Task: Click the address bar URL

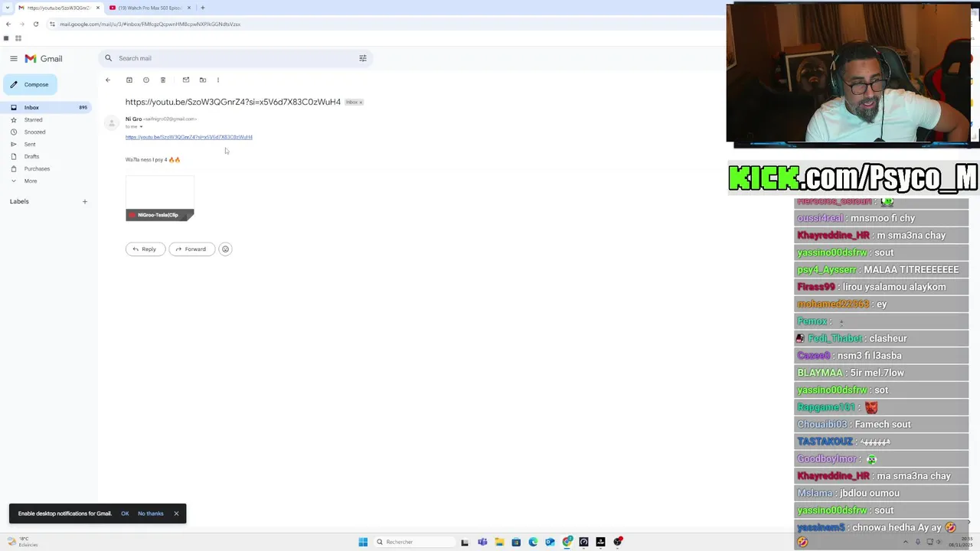Action: (150, 24)
